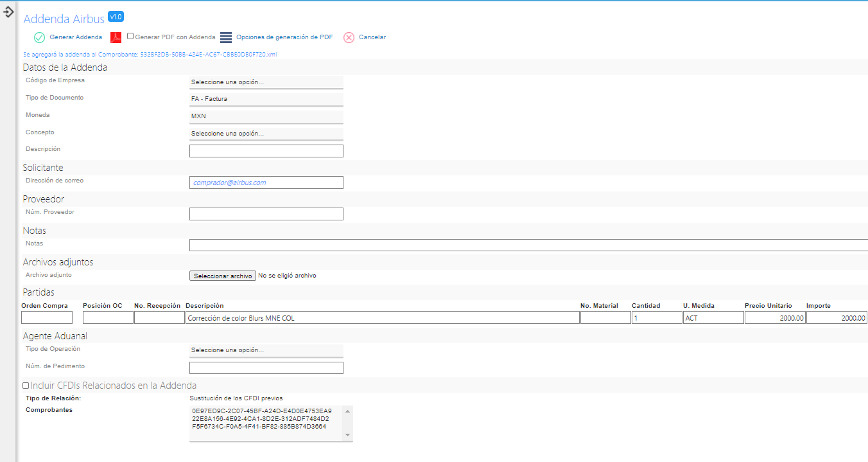Click the comprobante XML file name text

point(209,55)
